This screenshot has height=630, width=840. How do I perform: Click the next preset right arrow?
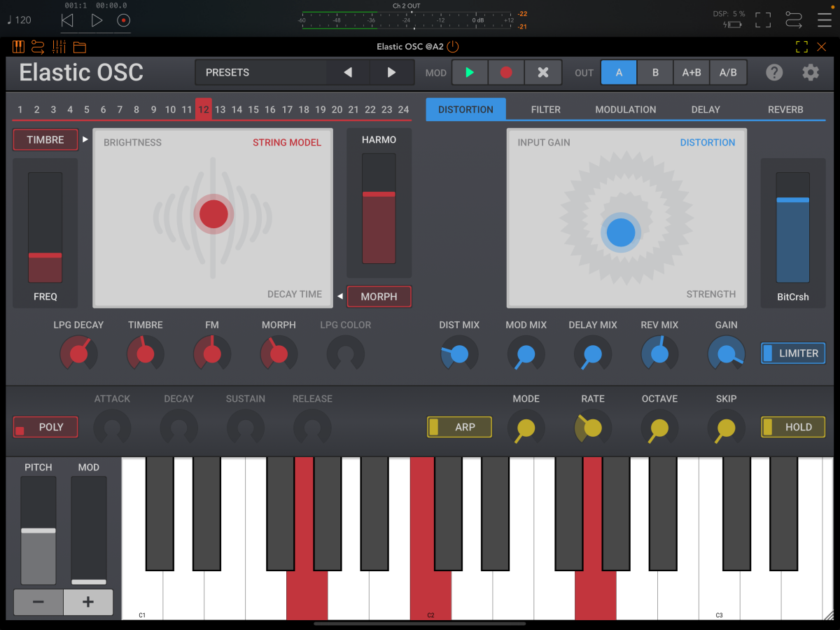pos(392,72)
